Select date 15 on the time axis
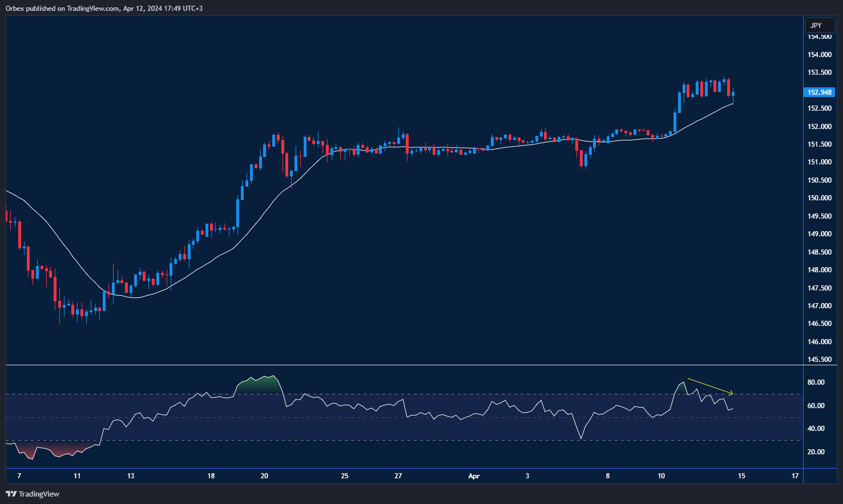This screenshot has height=504, width=843. (741, 476)
